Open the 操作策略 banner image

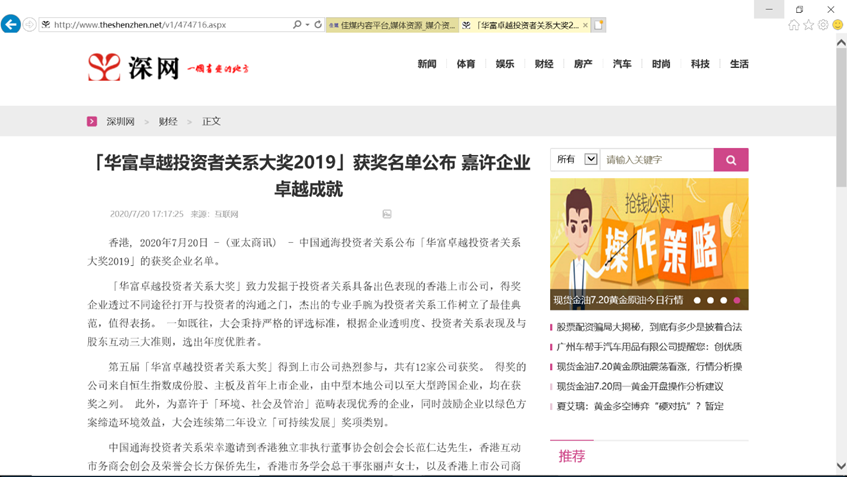[649, 244]
